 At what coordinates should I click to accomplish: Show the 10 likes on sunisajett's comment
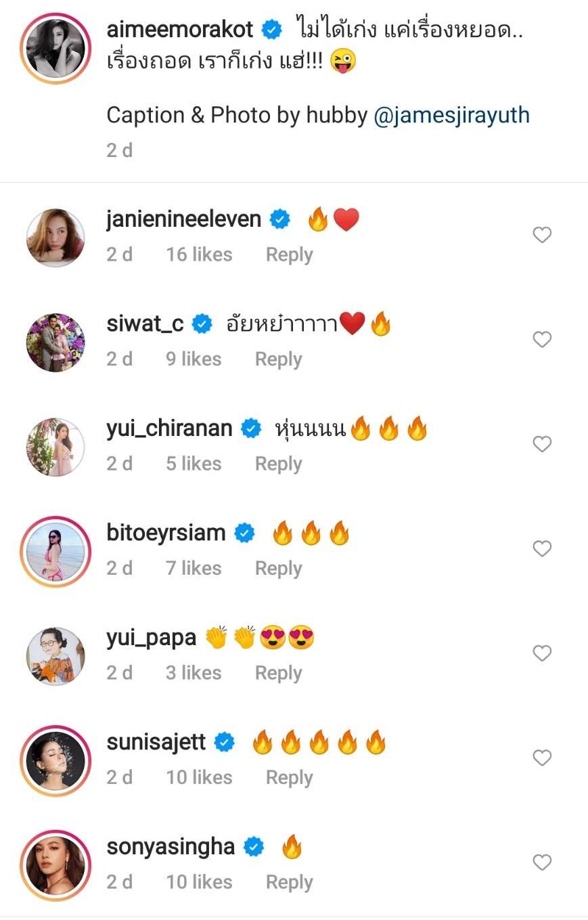point(199,778)
